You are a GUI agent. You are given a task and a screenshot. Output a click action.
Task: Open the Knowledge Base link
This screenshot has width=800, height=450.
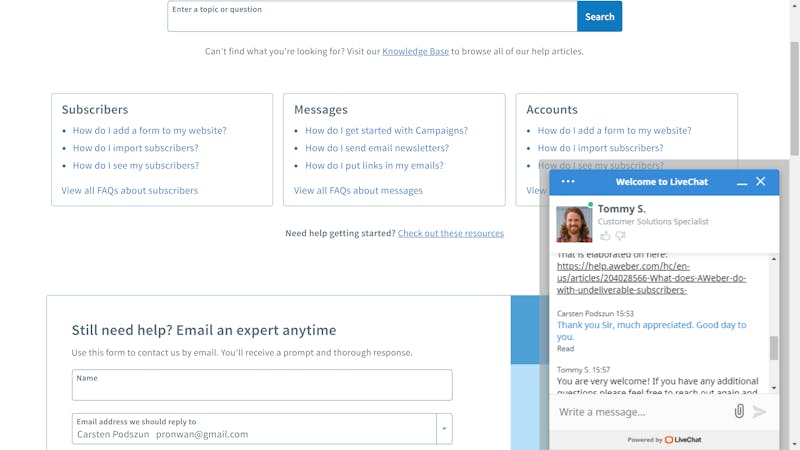tap(415, 51)
